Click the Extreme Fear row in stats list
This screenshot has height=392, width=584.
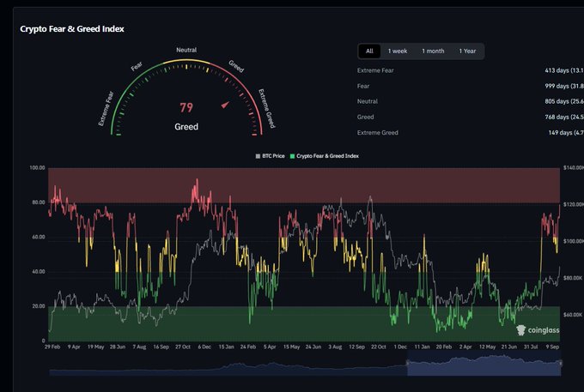click(x=471, y=70)
